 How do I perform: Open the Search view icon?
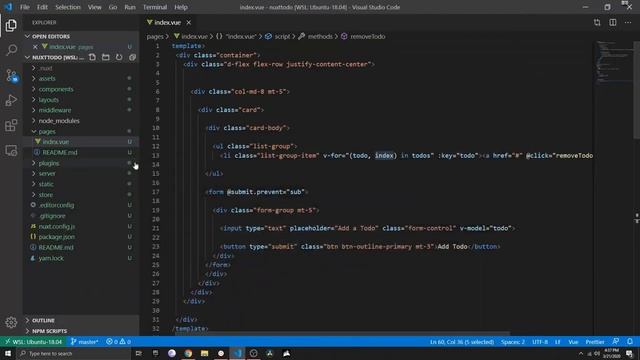coord(11,50)
